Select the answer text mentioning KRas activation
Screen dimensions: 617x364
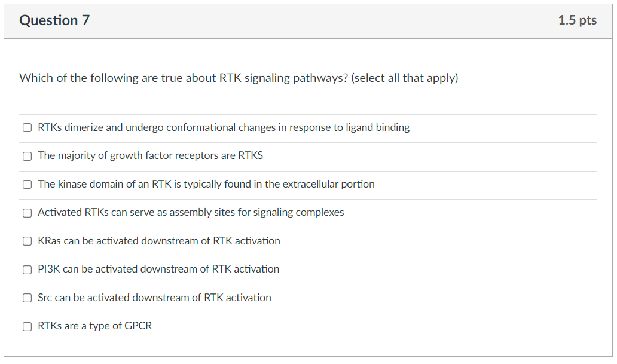click(158, 241)
